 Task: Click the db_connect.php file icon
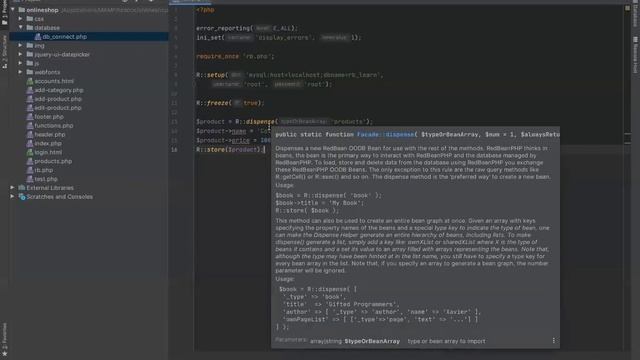[x=38, y=36]
